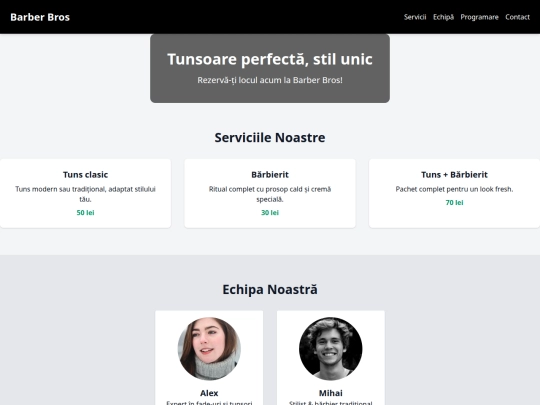Click the name Alex under photo
Screen dimensions: 540x405
(209, 393)
